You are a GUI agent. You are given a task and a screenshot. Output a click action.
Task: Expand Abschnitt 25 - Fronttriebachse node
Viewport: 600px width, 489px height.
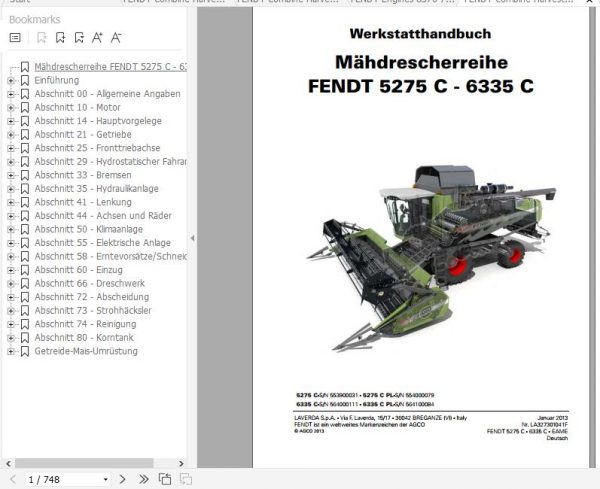point(11,148)
